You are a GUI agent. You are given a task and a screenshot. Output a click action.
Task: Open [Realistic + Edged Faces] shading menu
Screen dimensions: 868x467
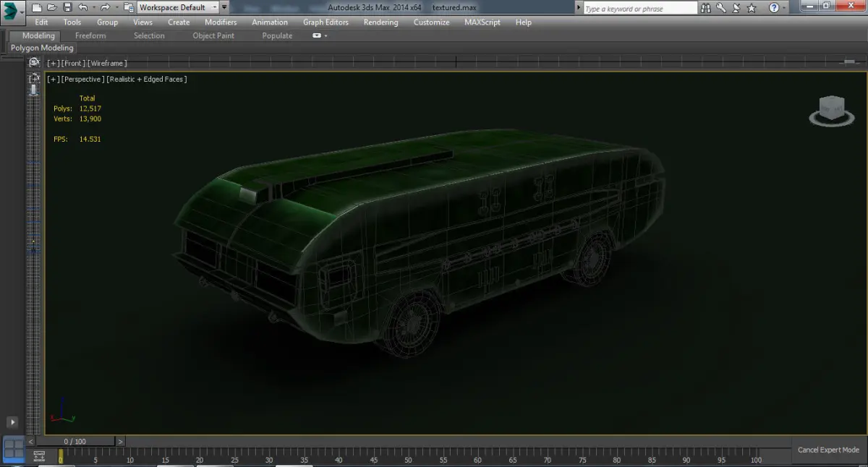tap(148, 80)
